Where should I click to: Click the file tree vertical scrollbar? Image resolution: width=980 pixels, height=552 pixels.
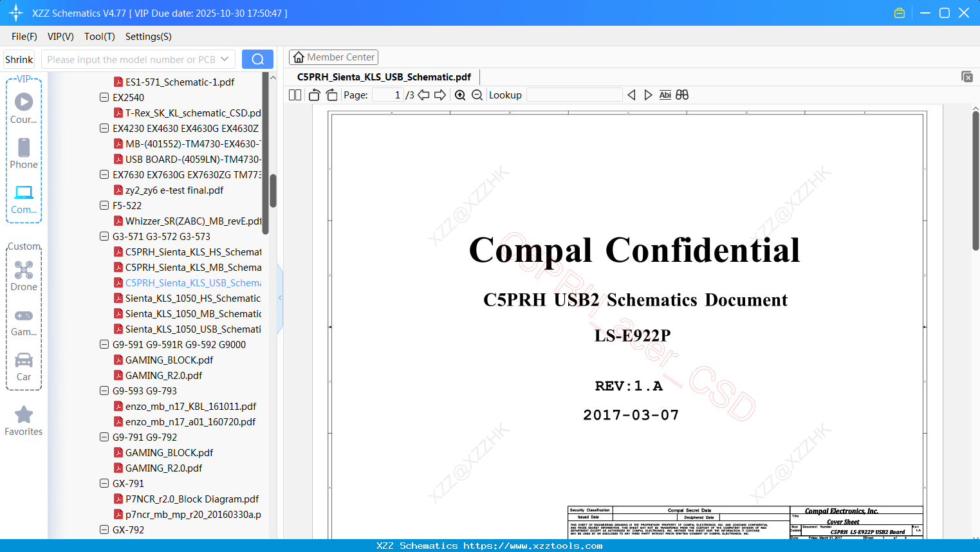click(273, 190)
